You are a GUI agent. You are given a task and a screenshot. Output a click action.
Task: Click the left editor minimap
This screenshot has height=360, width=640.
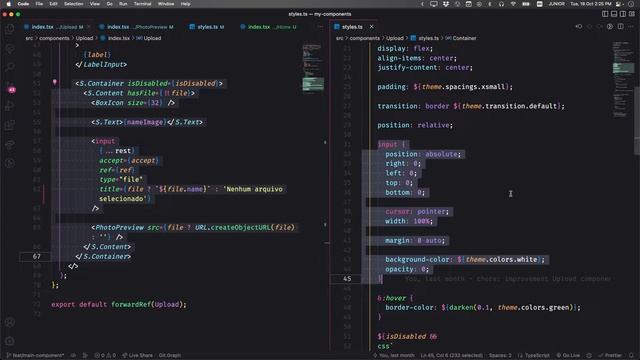click(x=313, y=69)
